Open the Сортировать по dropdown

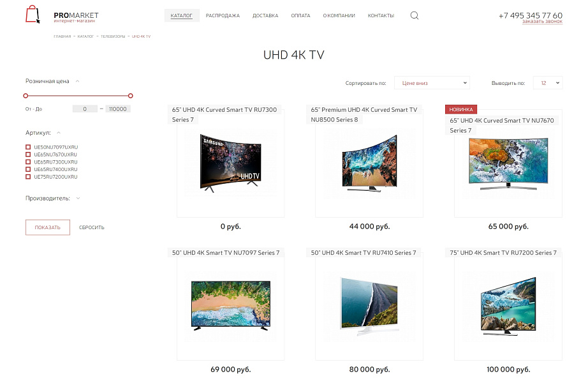(432, 83)
